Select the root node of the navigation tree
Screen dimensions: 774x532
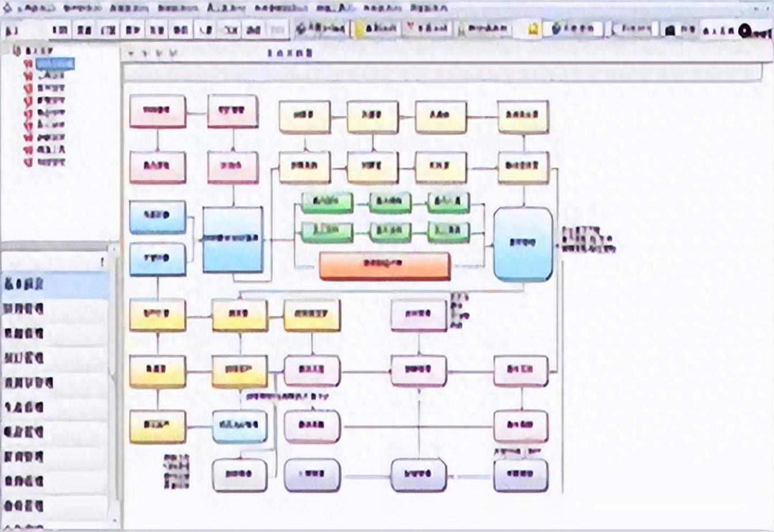pos(33,51)
